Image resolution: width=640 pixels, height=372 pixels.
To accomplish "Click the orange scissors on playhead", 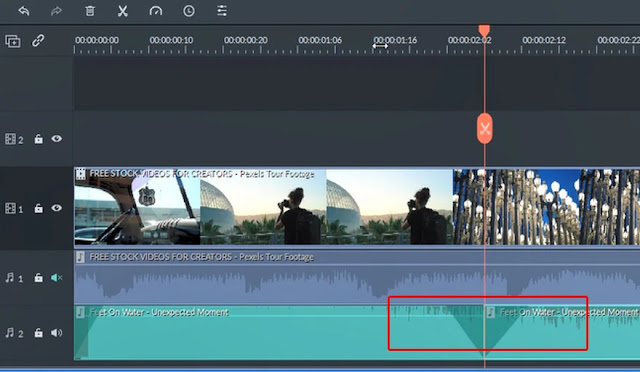I will point(484,129).
